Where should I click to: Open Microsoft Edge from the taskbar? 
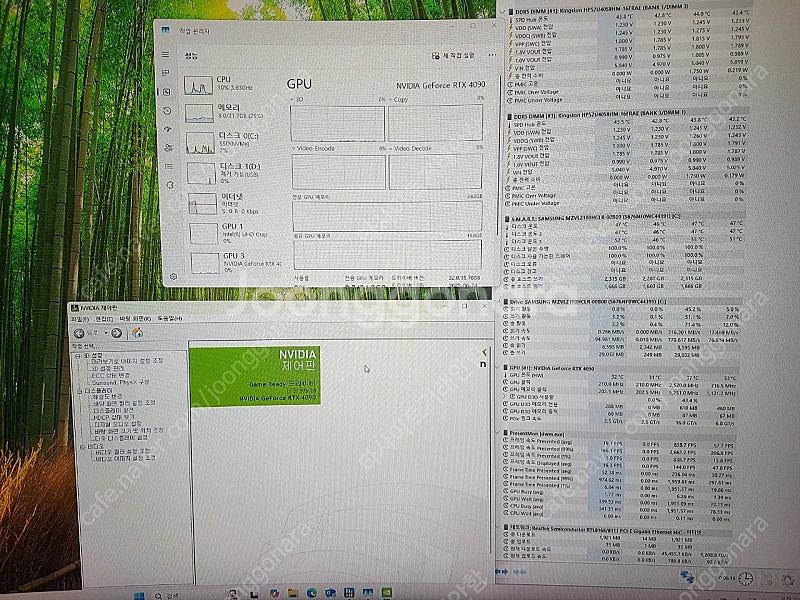(x=312, y=593)
